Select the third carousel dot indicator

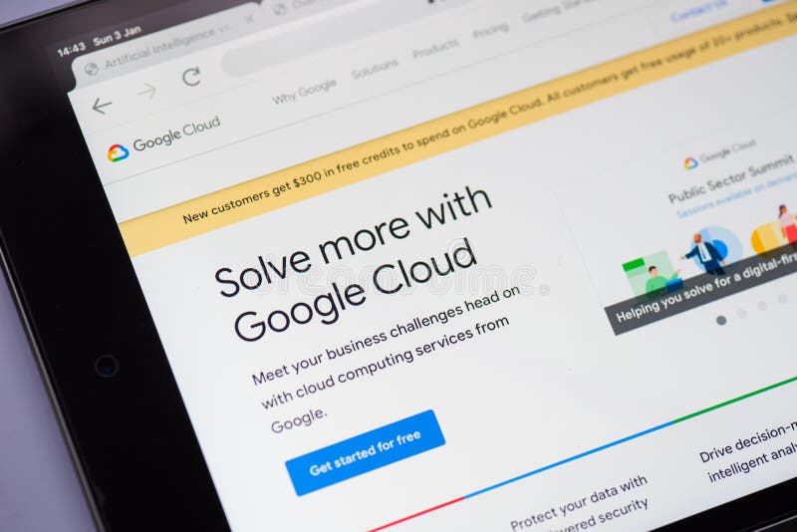[x=762, y=306]
